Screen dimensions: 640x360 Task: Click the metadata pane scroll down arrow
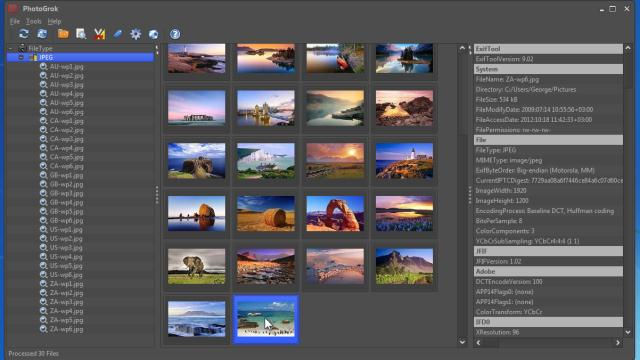click(628, 333)
